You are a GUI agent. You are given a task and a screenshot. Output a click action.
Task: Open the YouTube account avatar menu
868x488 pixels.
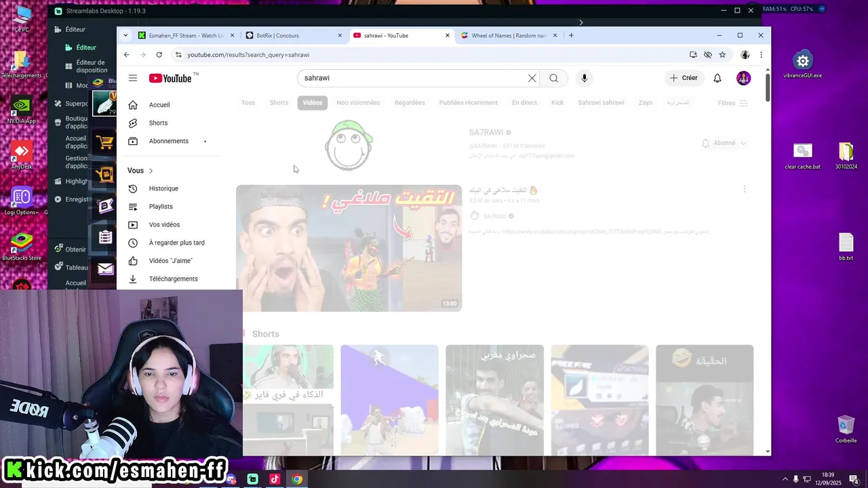[x=744, y=78]
